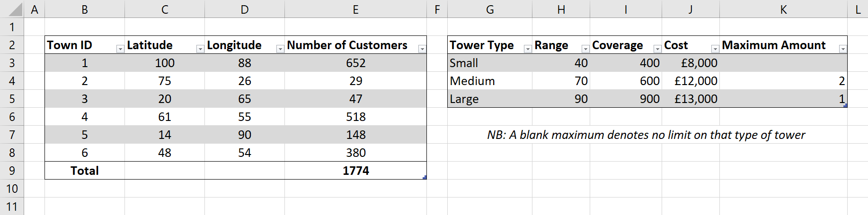Select the customers cell showing 380
Screen dimensions: 868x215
355,153
